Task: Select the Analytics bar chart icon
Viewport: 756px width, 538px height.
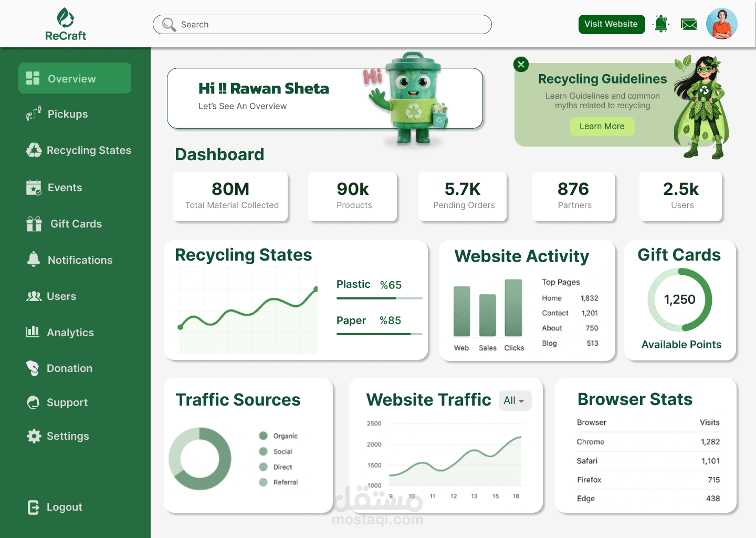Action: tap(33, 332)
